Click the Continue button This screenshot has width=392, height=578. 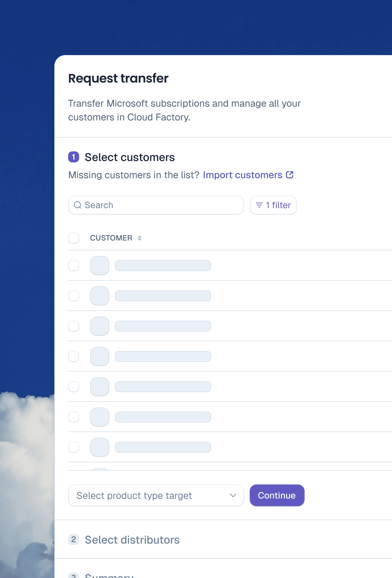pos(277,495)
